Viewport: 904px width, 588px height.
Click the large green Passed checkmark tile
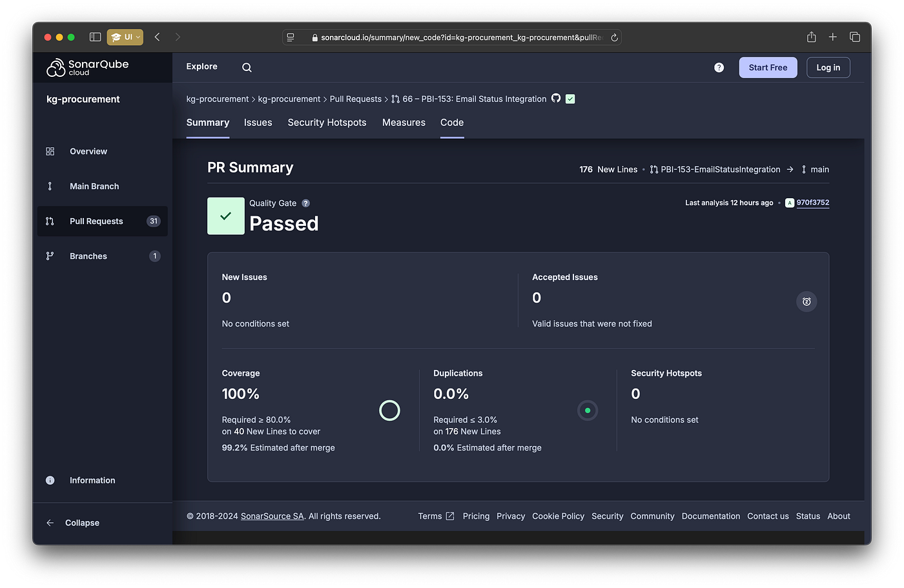(x=226, y=216)
